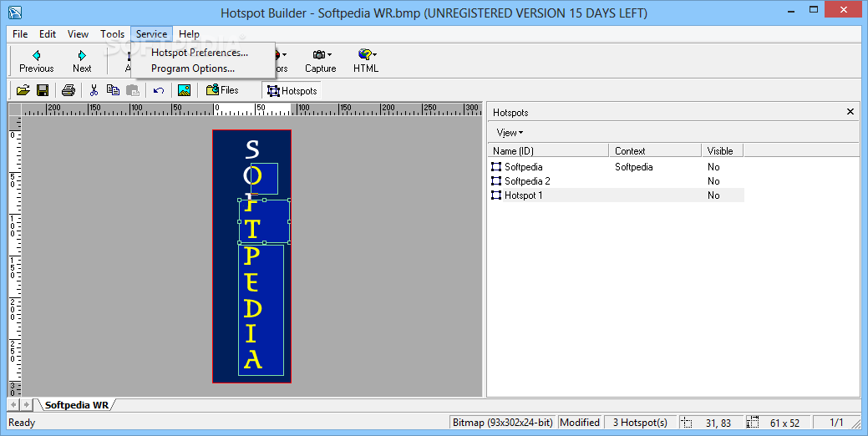The width and height of the screenshot is (868, 436).
Task: Go to the Next image
Action: (x=82, y=61)
